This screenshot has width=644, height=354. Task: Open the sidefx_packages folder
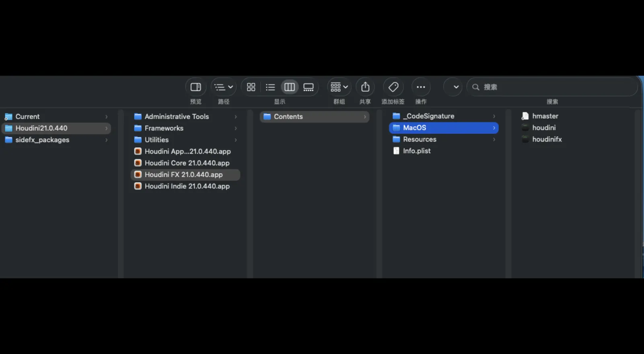[42, 140]
